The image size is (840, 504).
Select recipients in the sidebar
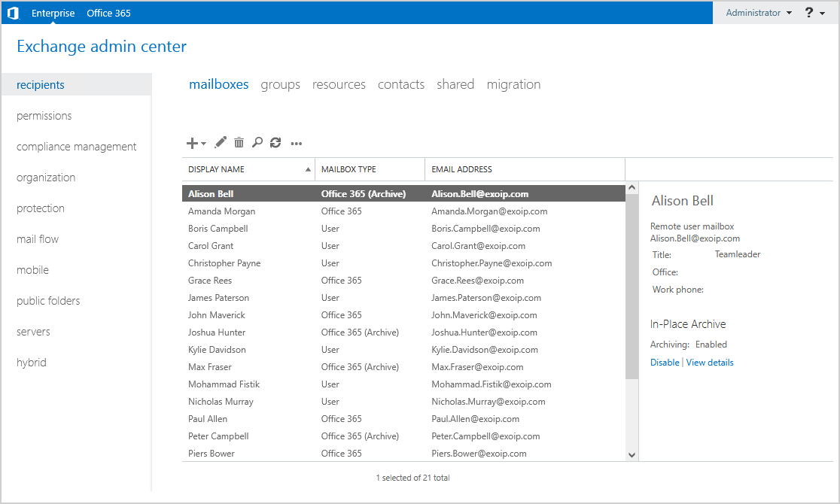(77, 84)
